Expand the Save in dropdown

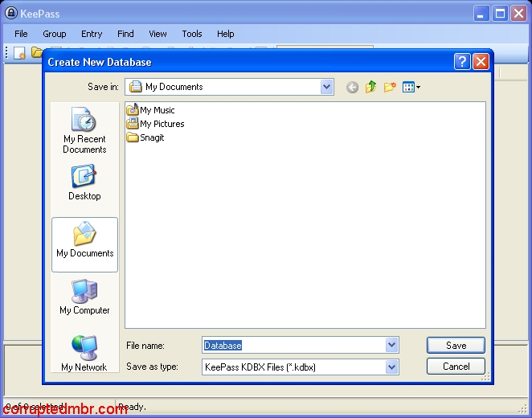[x=326, y=87]
